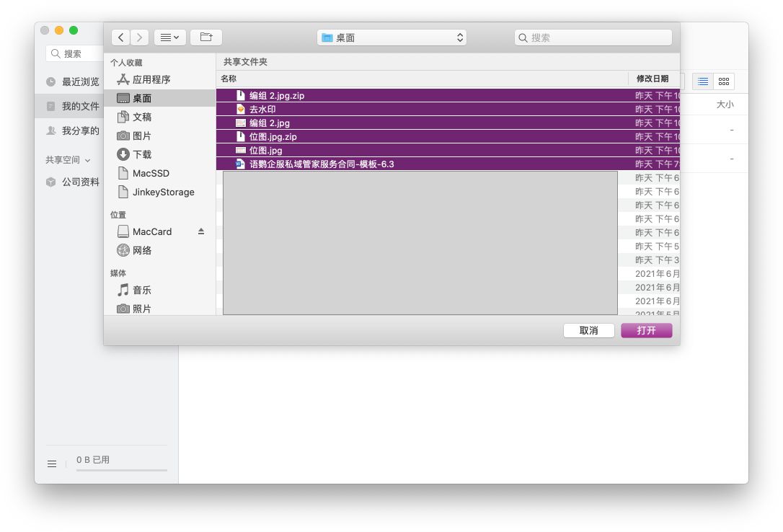Click the 取消 button
Image resolution: width=783 pixels, height=532 pixels.
[588, 330]
